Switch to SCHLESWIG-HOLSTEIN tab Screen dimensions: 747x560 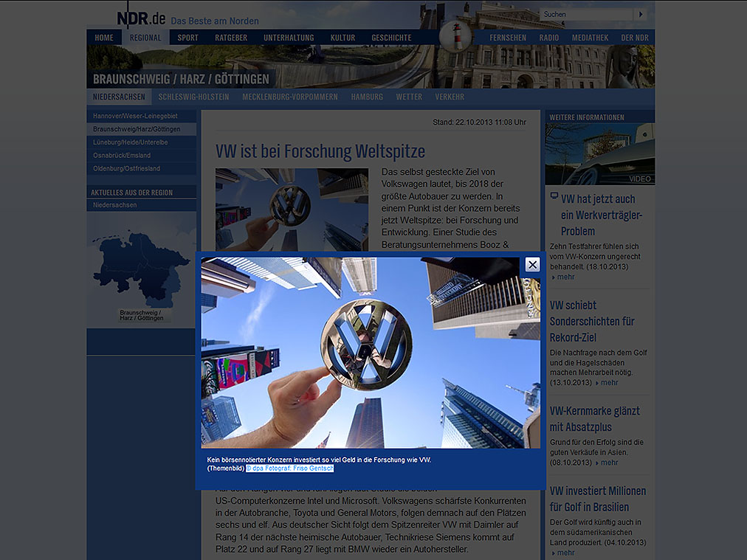click(x=193, y=97)
